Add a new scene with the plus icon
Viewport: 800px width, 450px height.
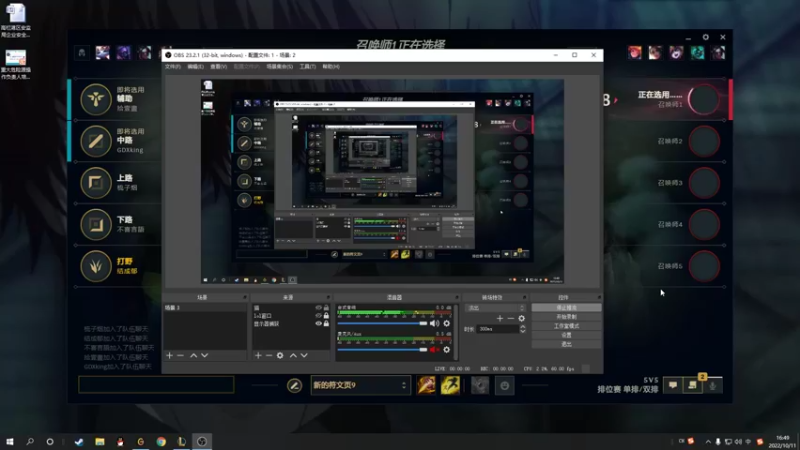[x=169, y=355]
